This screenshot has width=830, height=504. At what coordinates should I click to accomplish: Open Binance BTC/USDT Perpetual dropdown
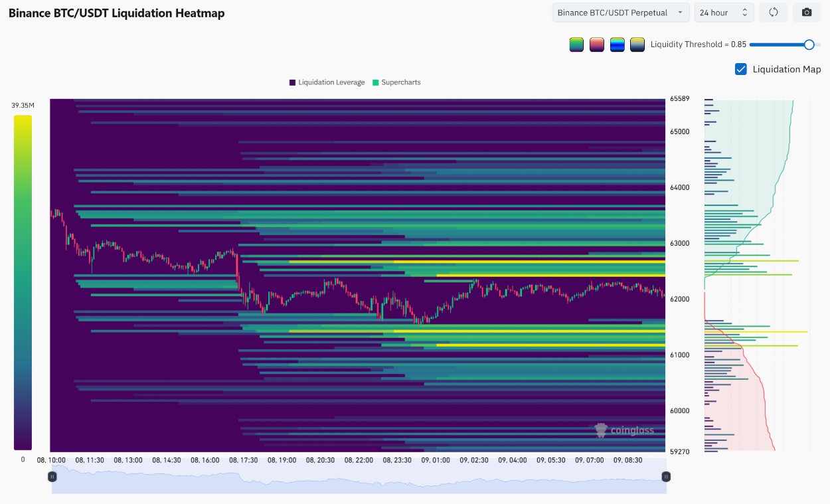tap(621, 13)
